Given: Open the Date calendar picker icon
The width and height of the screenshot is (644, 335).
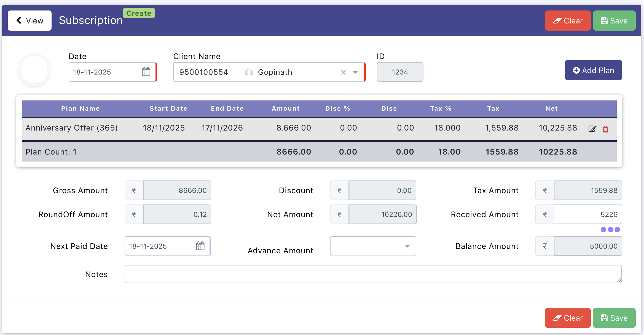Looking at the screenshot, I should tap(146, 72).
